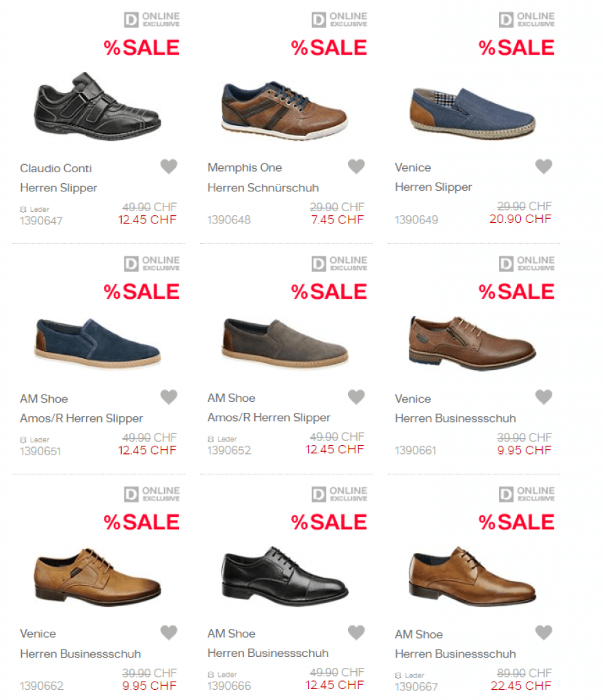
Task: Open the Memphis One brand link
Action: click(245, 167)
